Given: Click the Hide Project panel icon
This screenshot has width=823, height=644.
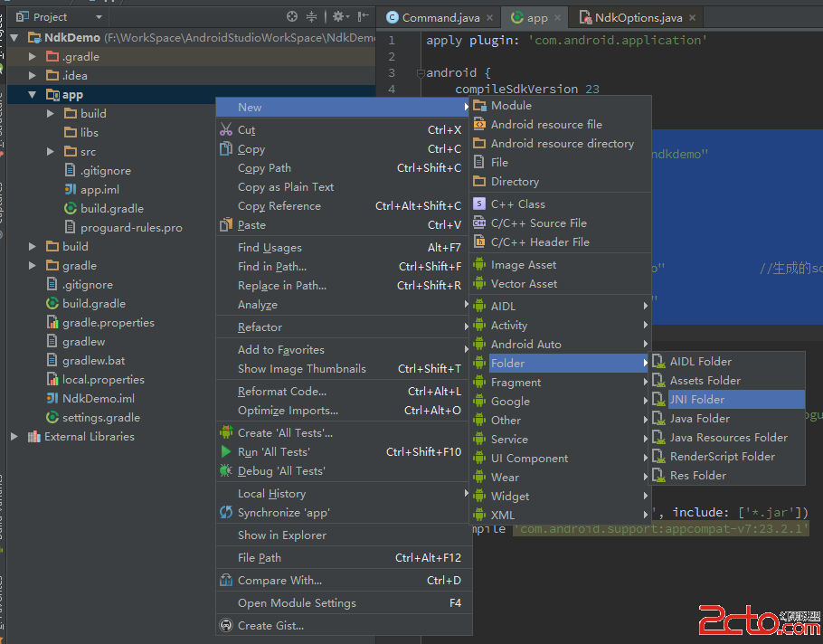Looking at the screenshot, I should [x=363, y=16].
